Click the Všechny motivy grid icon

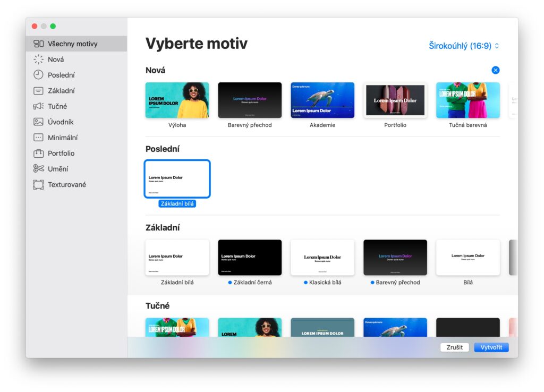tap(38, 44)
